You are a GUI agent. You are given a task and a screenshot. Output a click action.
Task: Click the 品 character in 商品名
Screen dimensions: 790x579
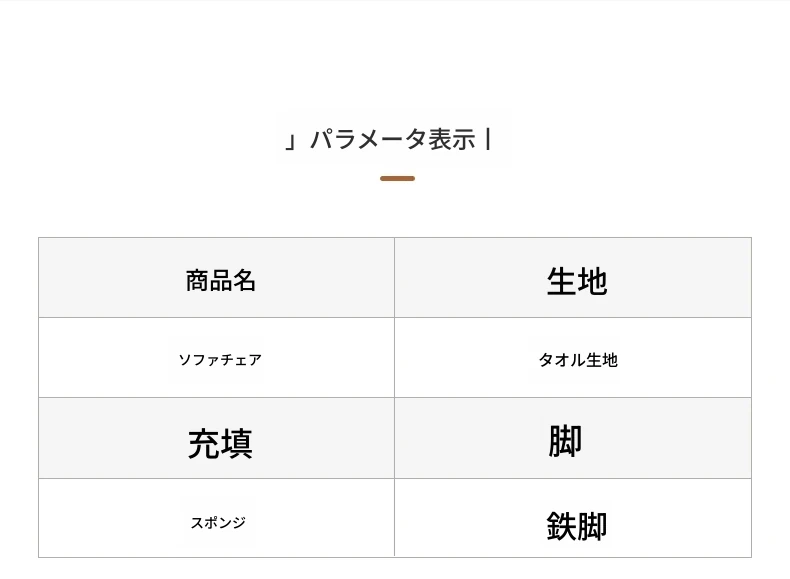click(221, 281)
